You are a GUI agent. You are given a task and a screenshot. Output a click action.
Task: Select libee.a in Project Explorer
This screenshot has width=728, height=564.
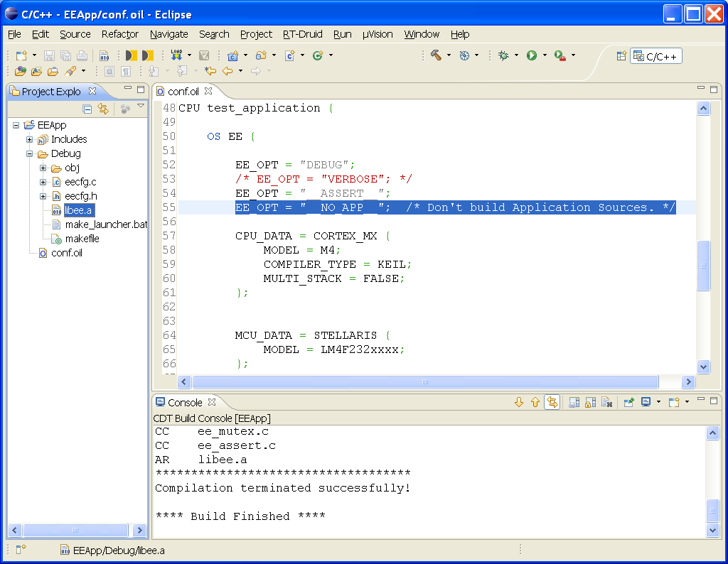(78, 210)
